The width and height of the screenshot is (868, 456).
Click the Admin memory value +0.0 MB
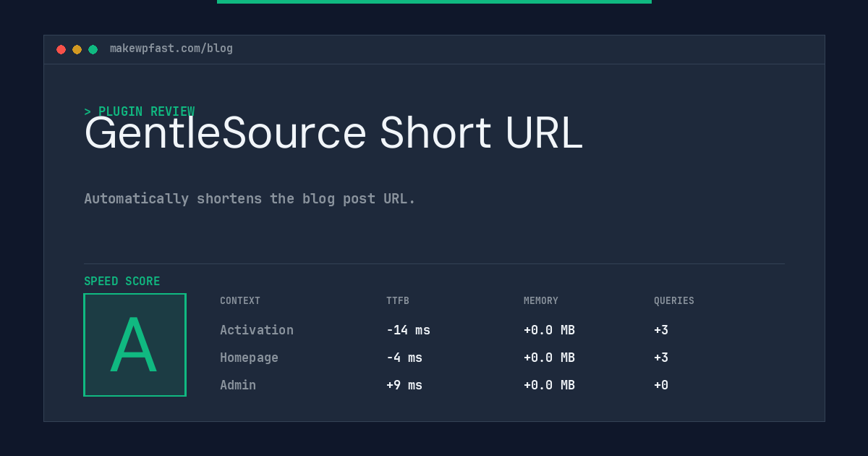549,385
